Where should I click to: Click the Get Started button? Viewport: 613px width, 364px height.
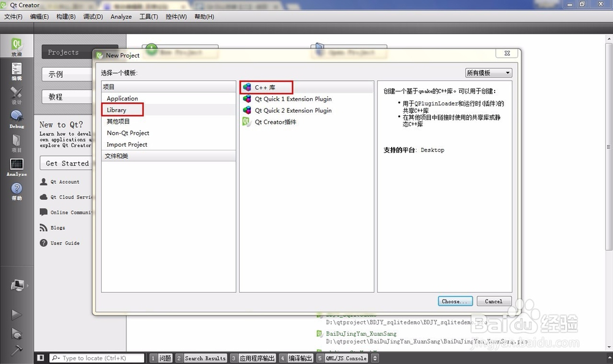pyautogui.click(x=67, y=163)
